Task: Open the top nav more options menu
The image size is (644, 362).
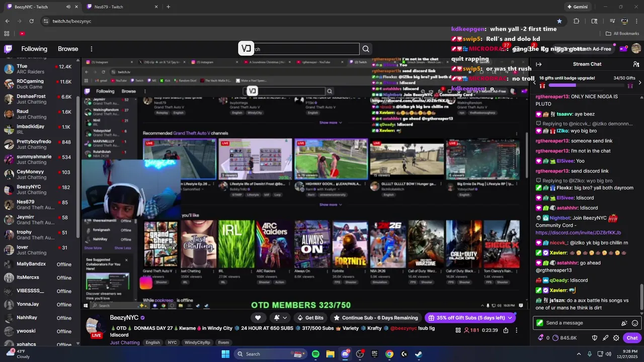Action: pos(91,49)
